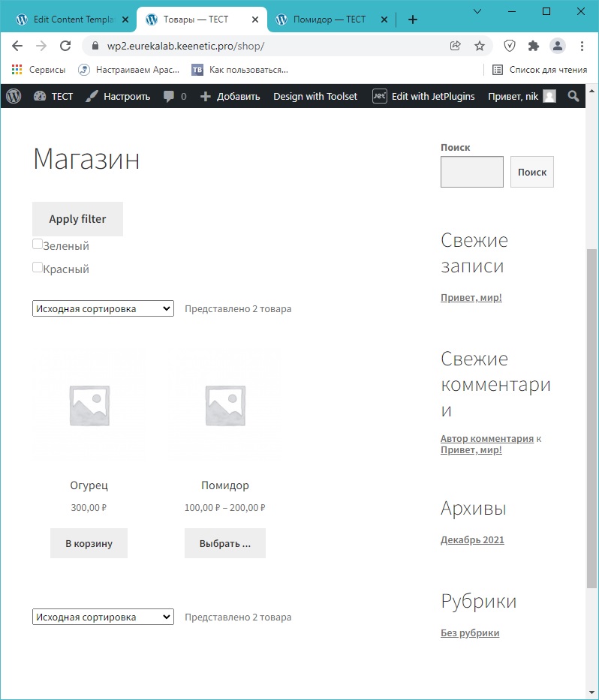This screenshot has width=599, height=700.
Task: Add Огурец with В корзину button
Action: 89,543
